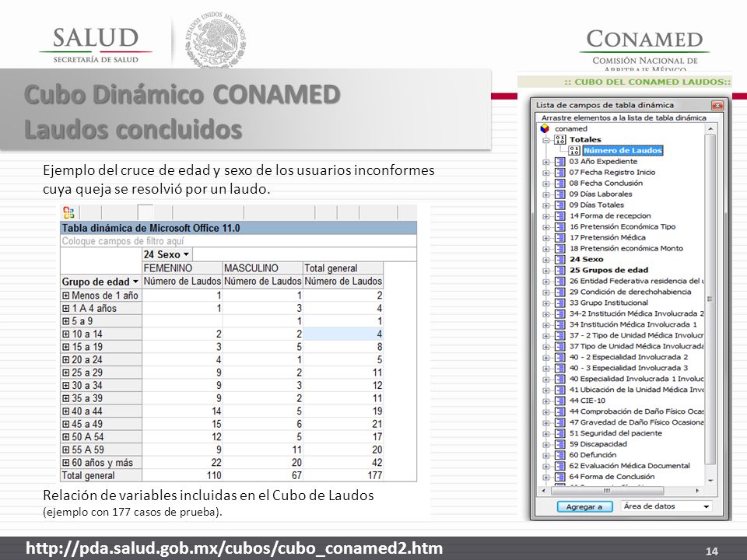Click field list vertical scrollbar up arrow
747x560 pixels.
pos(710,129)
